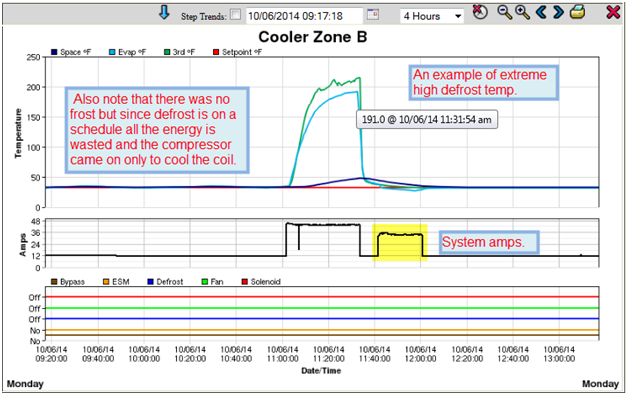Click the Space °F legend swatch

pyautogui.click(x=54, y=52)
